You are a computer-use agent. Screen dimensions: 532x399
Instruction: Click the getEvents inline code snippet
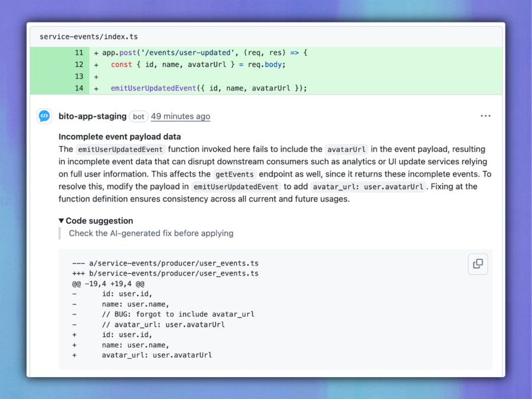click(x=234, y=174)
